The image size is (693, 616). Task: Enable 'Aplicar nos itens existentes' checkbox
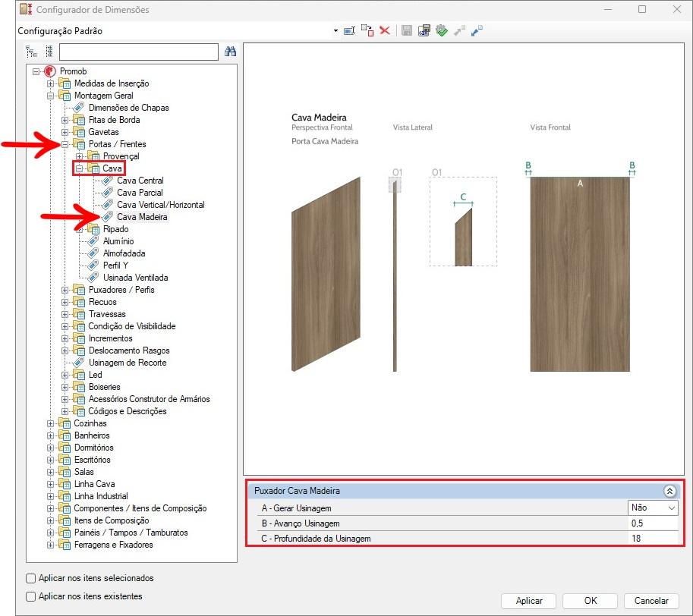pos(31,596)
